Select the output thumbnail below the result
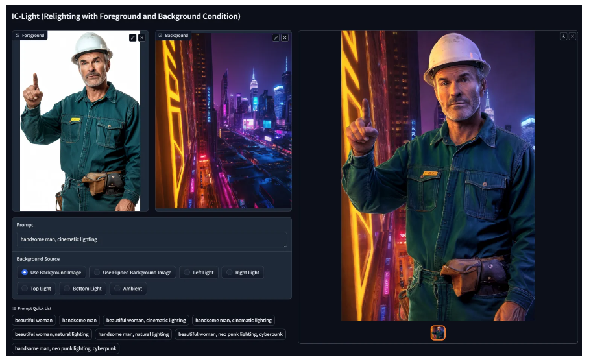The width and height of the screenshot is (591, 364). pos(438,333)
